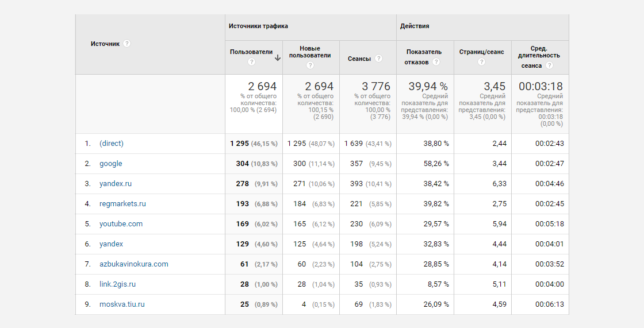Viewport: 644px width, 328px height.
Task: Sort by Новые пользователи column header
Action: 310,52
